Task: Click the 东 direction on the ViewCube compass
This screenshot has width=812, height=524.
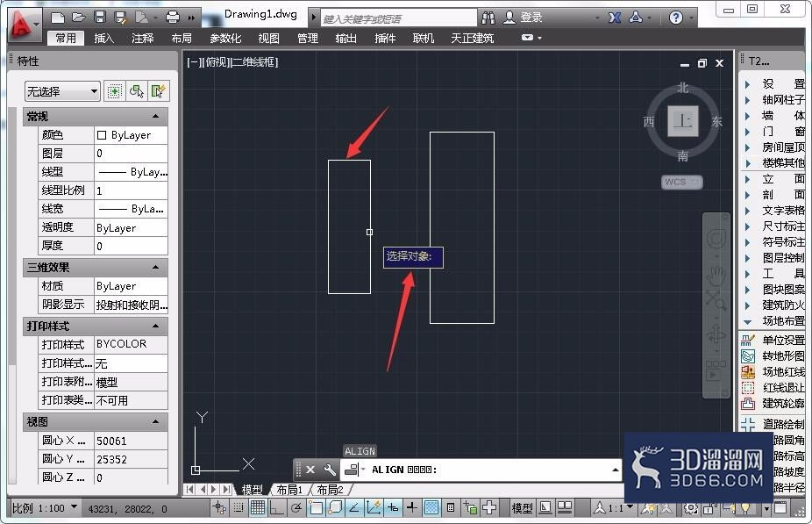Action: (x=716, y=122)
